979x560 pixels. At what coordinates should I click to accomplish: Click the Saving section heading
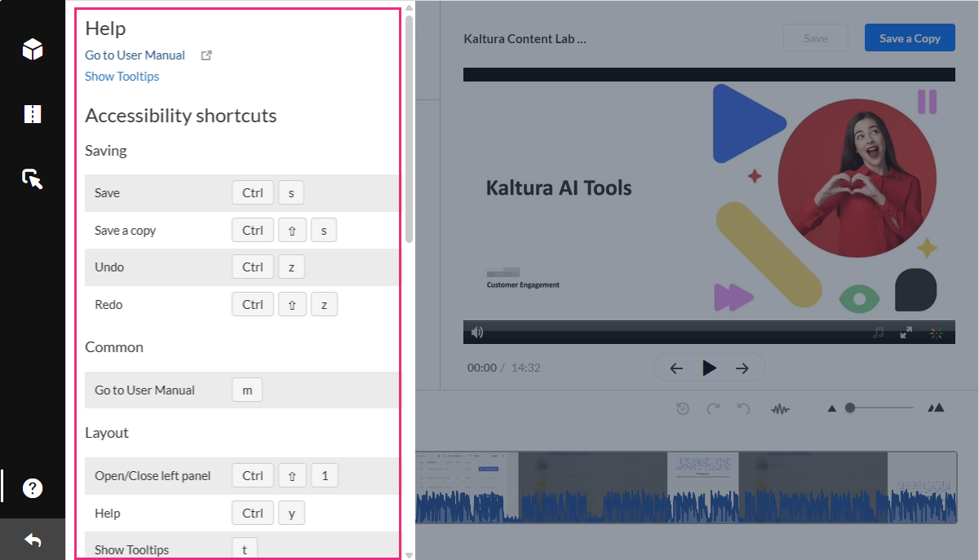pos(106,151)
